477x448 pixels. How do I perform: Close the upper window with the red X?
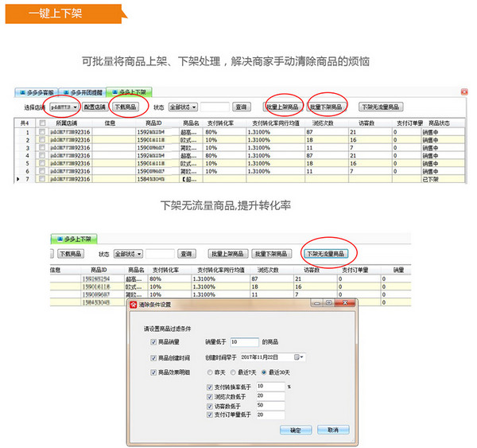click(464, 92)
